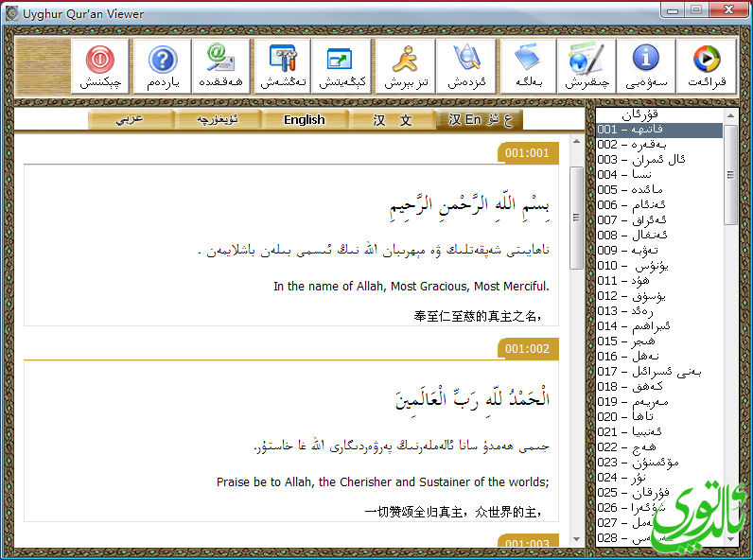Viewport: 753px width, 560px height.
Task: Select surah 003 in the list
Action: click(x=659, y=160)
